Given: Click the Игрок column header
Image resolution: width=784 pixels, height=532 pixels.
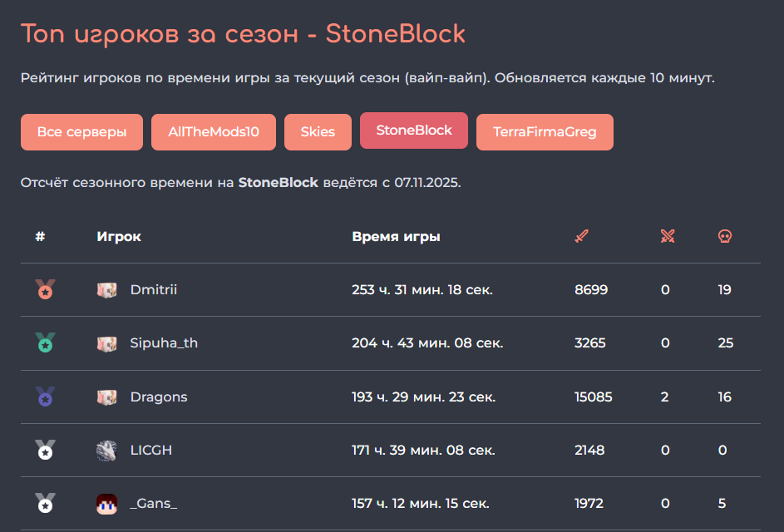Looking at the screenshot, I should coord(119,237).
